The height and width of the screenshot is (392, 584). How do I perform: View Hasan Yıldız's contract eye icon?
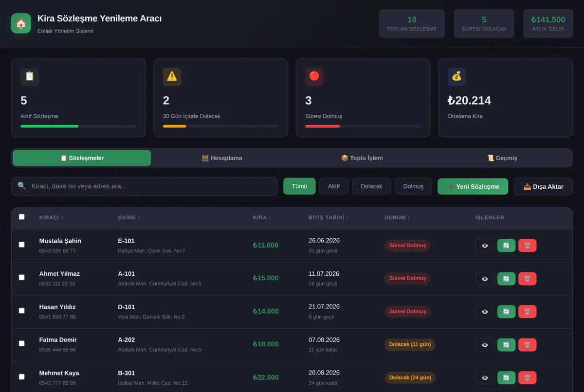485,312
